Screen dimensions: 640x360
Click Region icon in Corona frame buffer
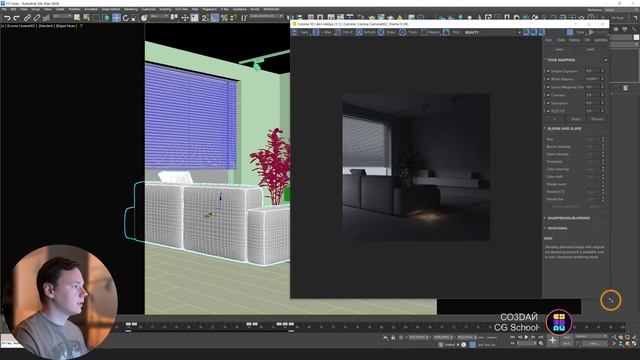point(424,32)
